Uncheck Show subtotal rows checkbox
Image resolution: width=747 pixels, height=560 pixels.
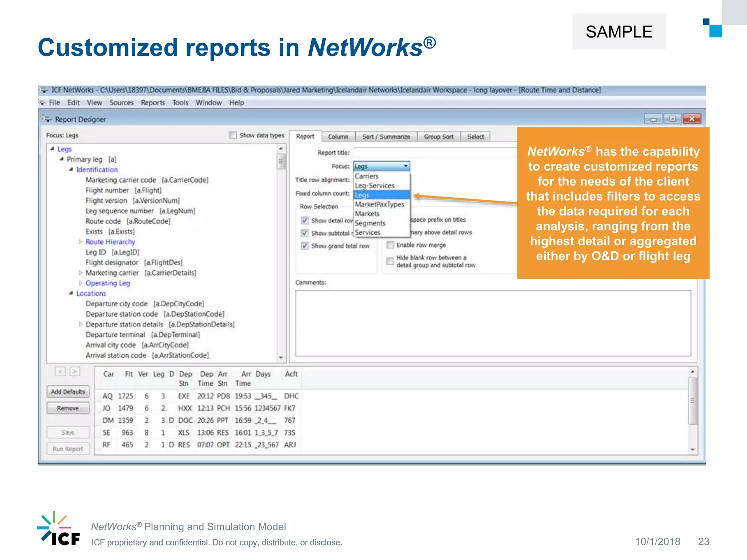(305, 233)
